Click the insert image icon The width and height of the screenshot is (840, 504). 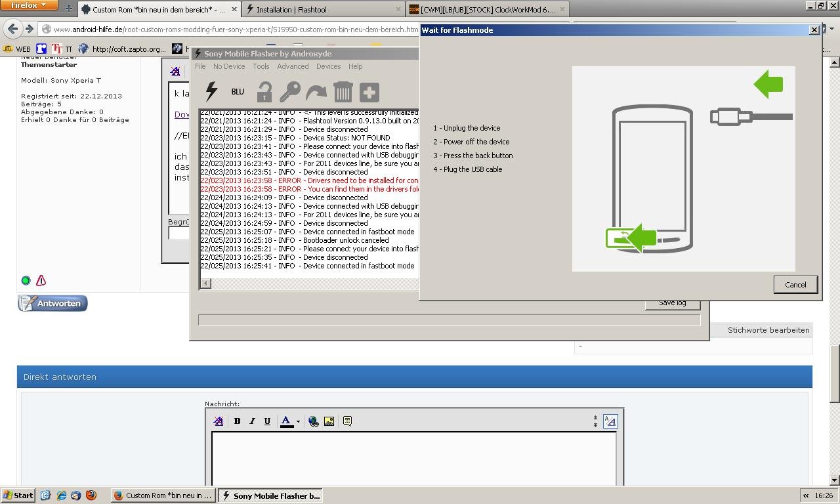[329, 421]
